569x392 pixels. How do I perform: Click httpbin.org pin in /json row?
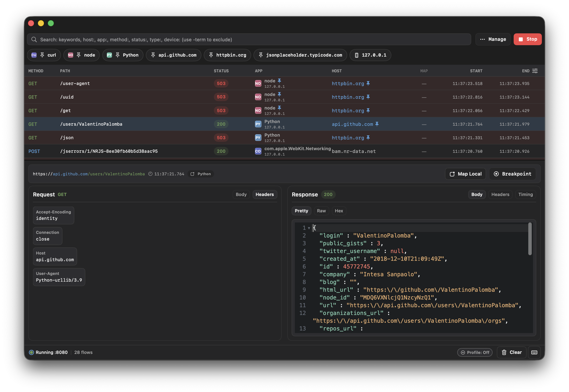(368, 137)
